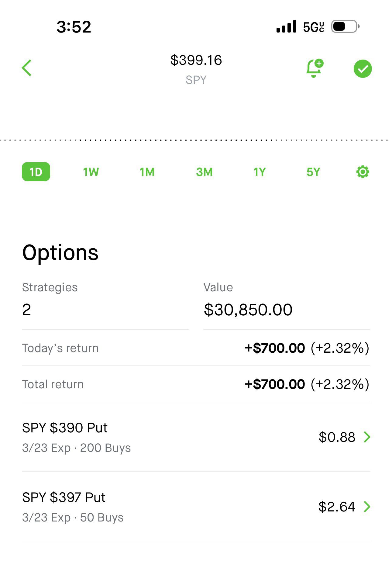This screenshot has width=392, height=575.
Task: Show the 1Y chart range
Action: [x=260, y=172]
